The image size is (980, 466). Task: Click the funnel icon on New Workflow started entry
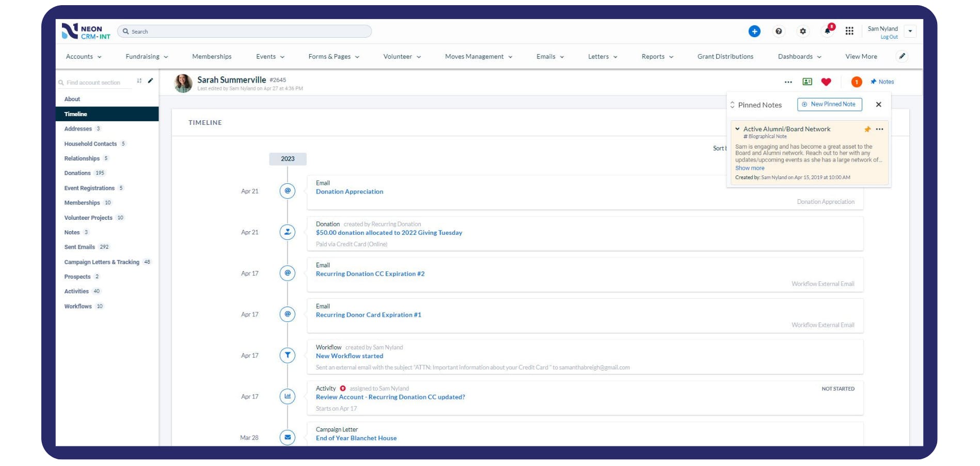pyautogui.click(x=287, y=355)
